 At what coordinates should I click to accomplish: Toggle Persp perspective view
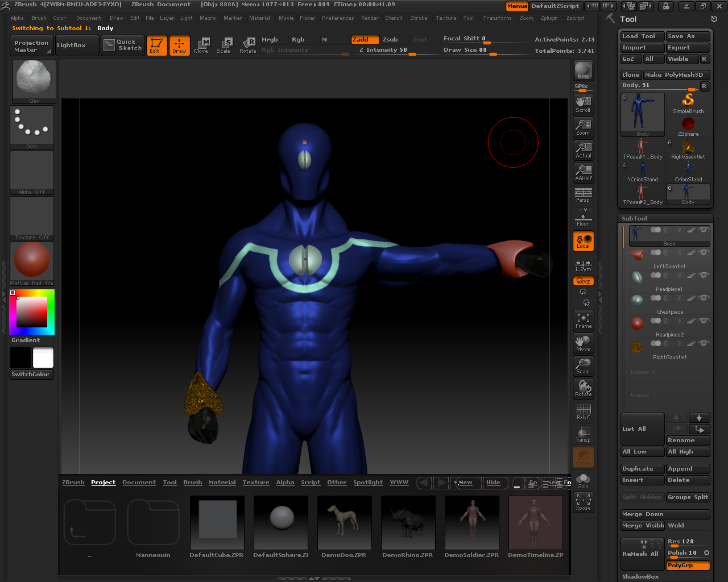(x=583, y=196)
